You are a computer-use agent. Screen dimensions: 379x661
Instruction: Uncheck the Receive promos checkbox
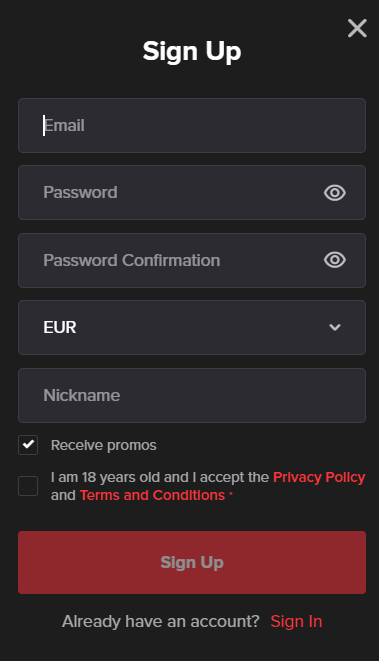pos(28,445)
